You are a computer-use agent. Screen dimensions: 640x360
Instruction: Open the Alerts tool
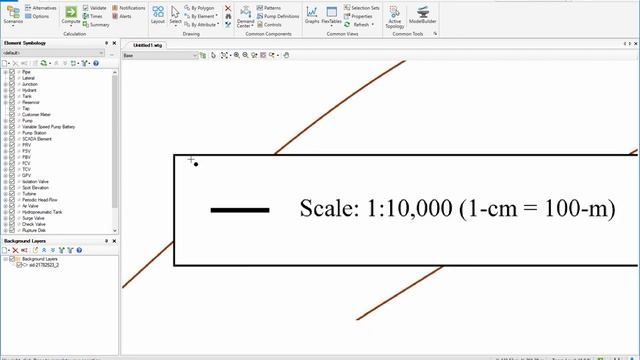click(122, 16)
